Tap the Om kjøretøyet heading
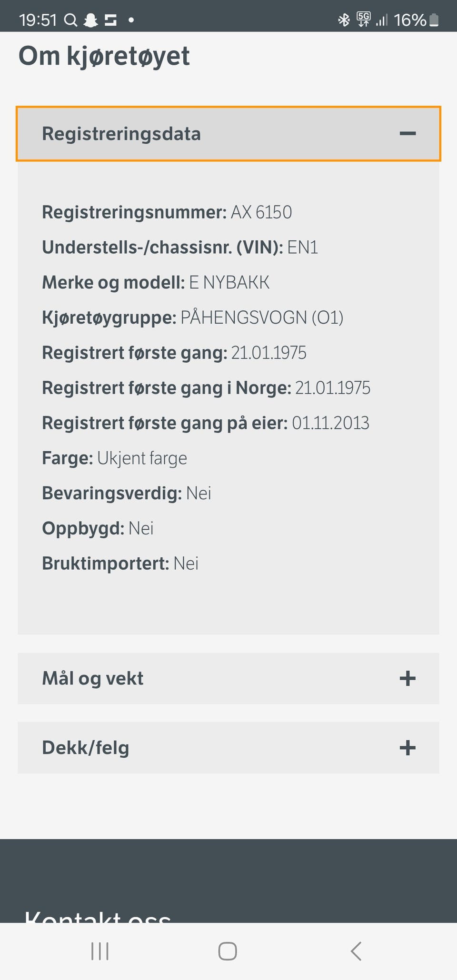 tap(104, 56)
